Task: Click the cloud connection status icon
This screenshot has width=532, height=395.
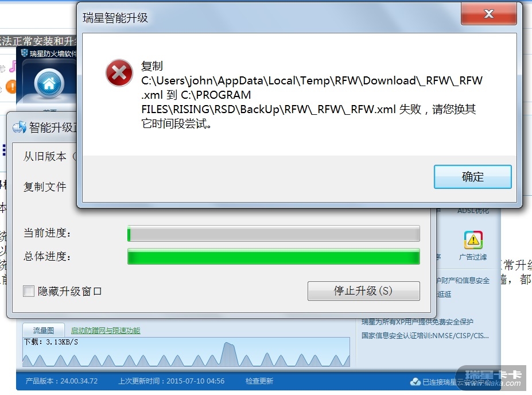Action: tap(415, 382)
